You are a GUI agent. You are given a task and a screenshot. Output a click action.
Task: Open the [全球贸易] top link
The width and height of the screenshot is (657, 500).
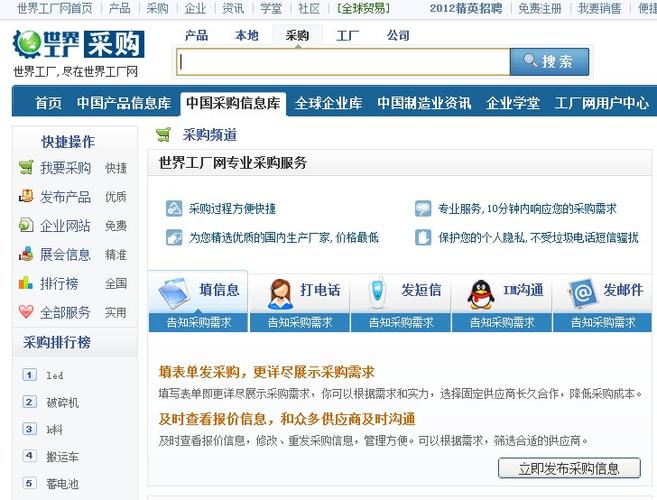point(364,8)
